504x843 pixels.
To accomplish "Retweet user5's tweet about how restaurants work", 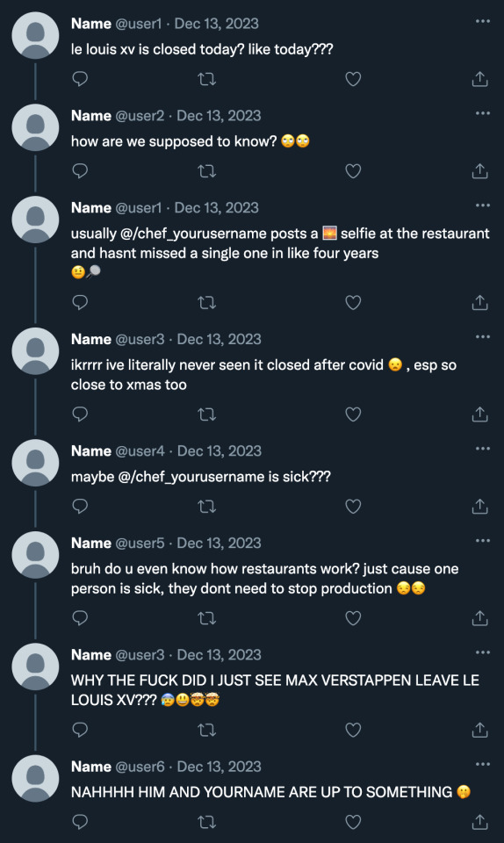I will click(207, 618).
